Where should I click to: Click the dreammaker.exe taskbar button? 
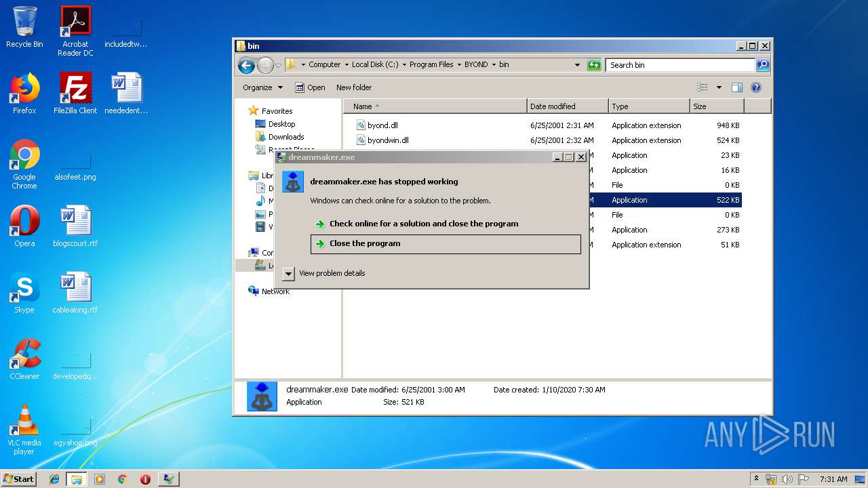(x=168, y=479)
